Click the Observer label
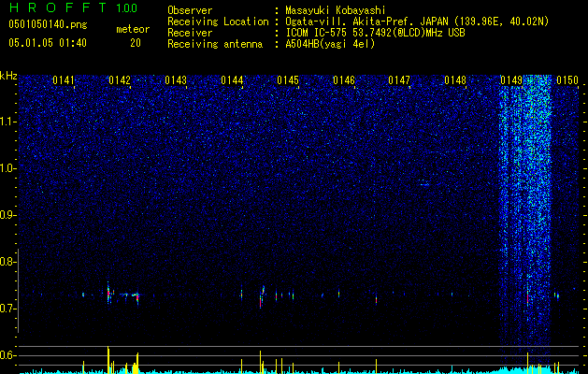The image size is (588, 374). pos(190,10)
